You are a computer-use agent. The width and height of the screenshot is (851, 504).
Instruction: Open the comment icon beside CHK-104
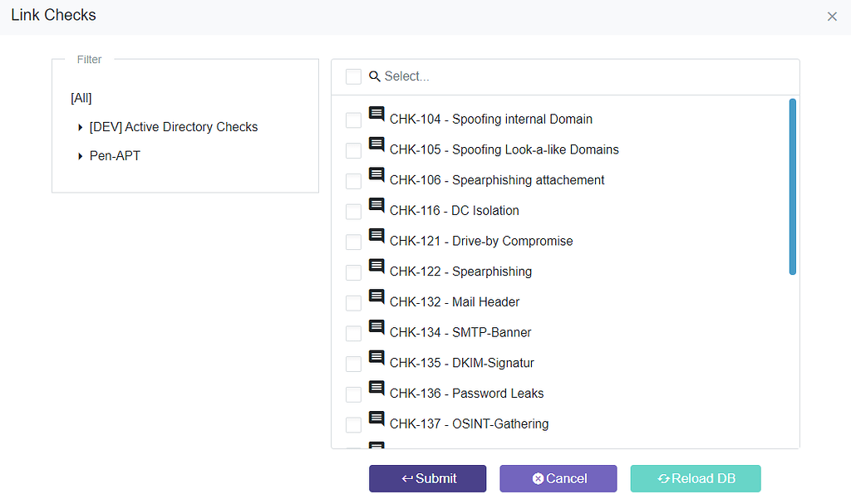pyautogui.click(x=376, y=114)
